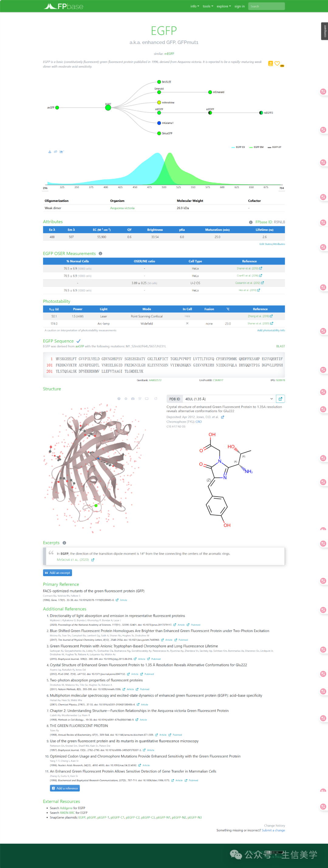The height and width of the screenshot is (868, 328).
Task: Click sign in in the navbar
Action: pos(240,6)
